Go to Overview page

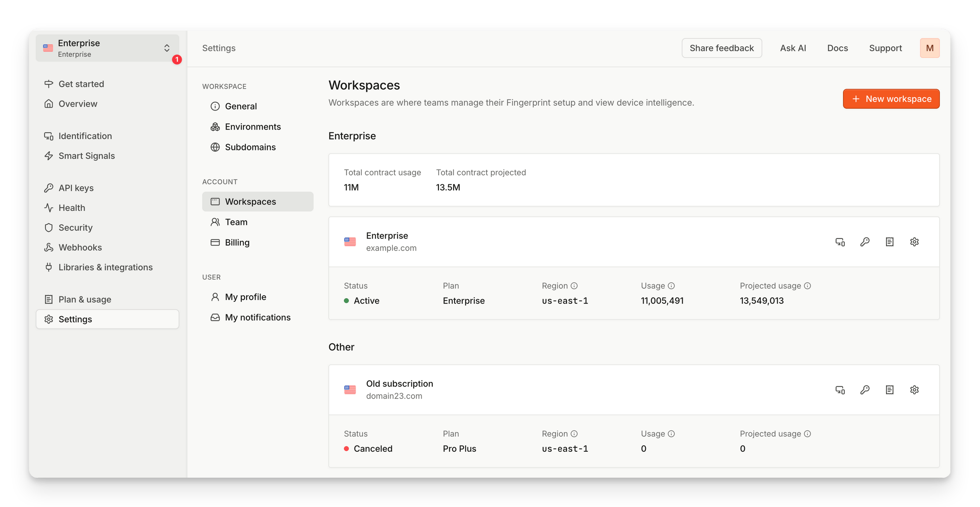pyautogui.click(x=107, y=104)
